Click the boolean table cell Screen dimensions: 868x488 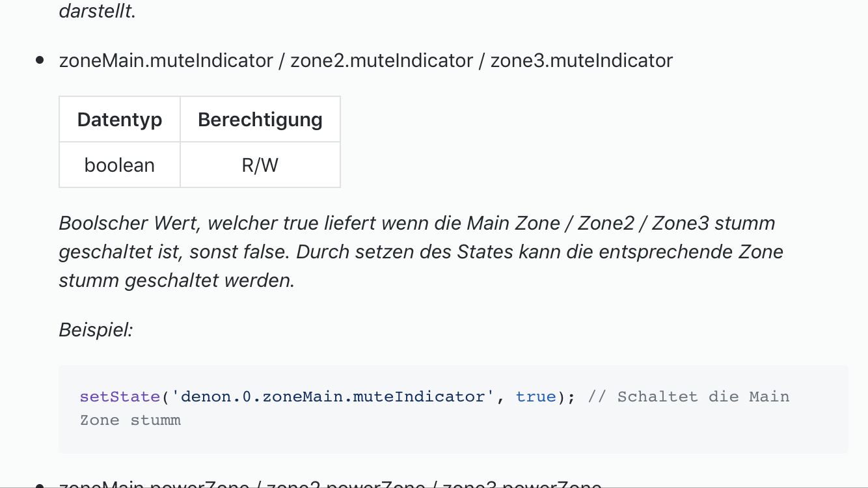coord(120,165)
